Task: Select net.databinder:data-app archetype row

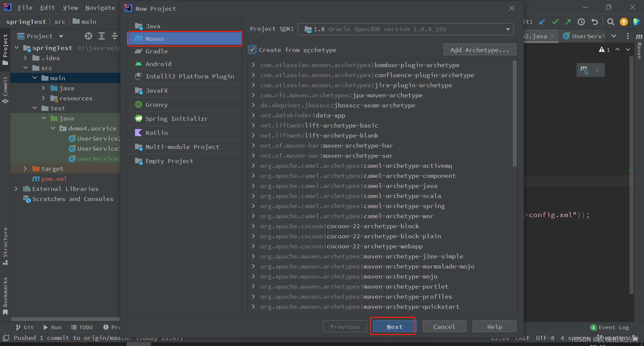Action: [x=380, y=115]
